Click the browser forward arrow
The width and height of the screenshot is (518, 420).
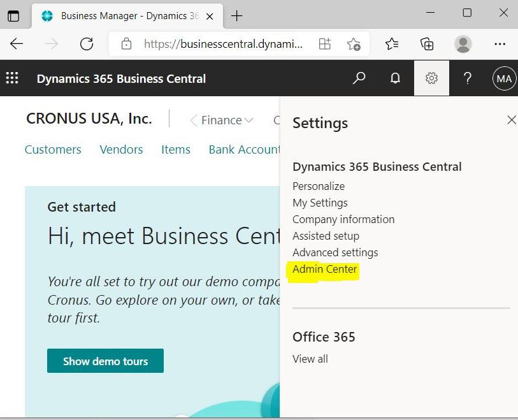pyautogui.click(x=51, y=43)
